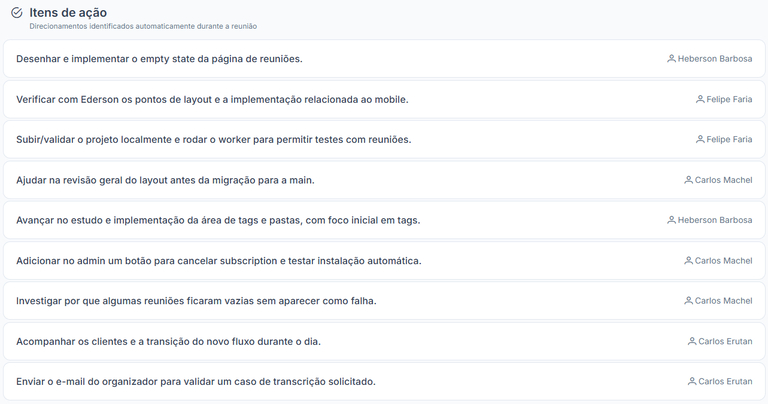The image size is (768, 404).
Task: Click the checkmark icon beside Itens de ação
Action: coord(17,13)
